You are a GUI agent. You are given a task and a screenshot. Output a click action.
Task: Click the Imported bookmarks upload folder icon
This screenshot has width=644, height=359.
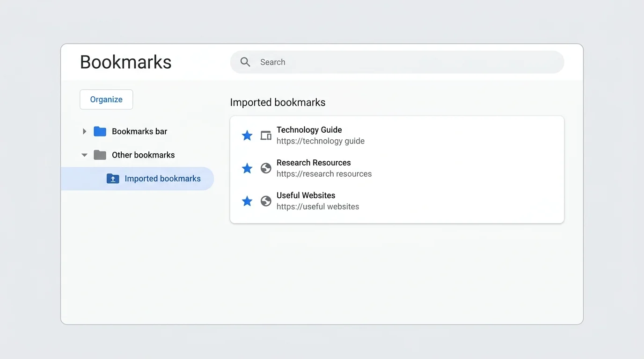(x=113, y=179)
